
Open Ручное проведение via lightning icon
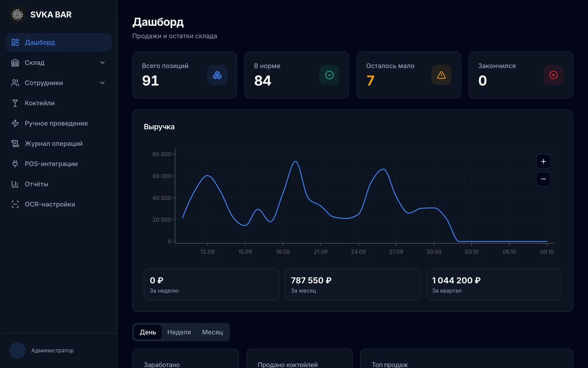[15, 123]
